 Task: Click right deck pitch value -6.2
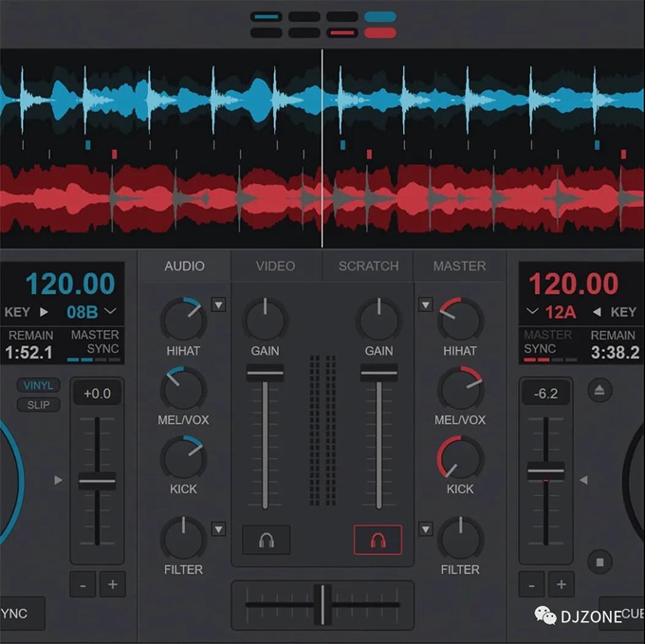tap(545, 394)
